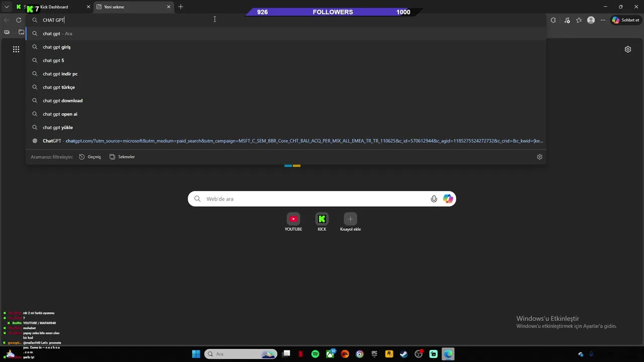Pick the 'chat gpt yükle' suggestion
The width and height of the screenshot is (644, 362).
[286, 127]
